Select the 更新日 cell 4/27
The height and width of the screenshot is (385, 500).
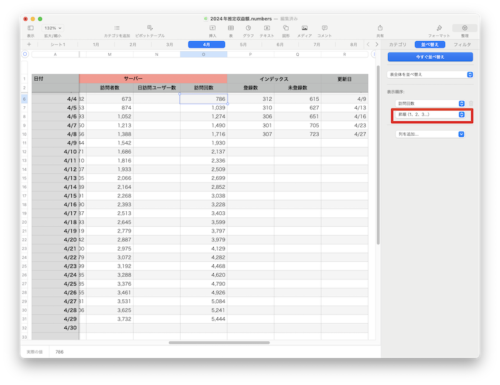click(x=345, y=134)
